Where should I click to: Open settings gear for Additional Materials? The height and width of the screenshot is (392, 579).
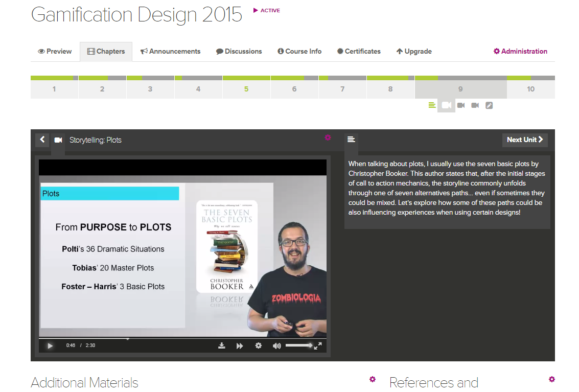pos(373,379)
